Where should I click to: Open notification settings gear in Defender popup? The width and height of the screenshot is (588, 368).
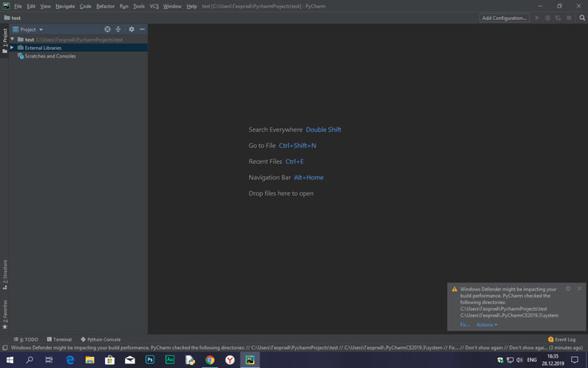[568, 289]
